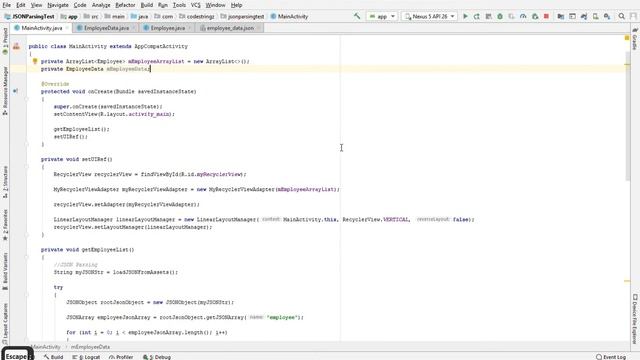Open the Window menu
This screenshot has width=640, height=360.
[215, 5]
